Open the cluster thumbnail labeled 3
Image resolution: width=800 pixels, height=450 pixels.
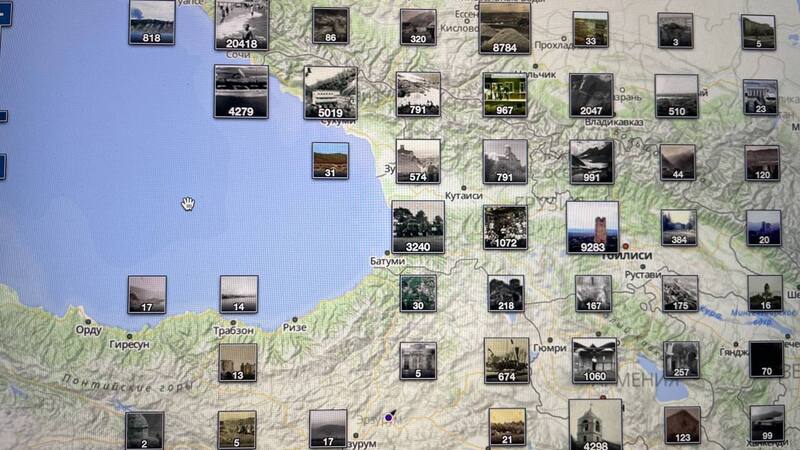pyautogui.click(x=675, y=31)
